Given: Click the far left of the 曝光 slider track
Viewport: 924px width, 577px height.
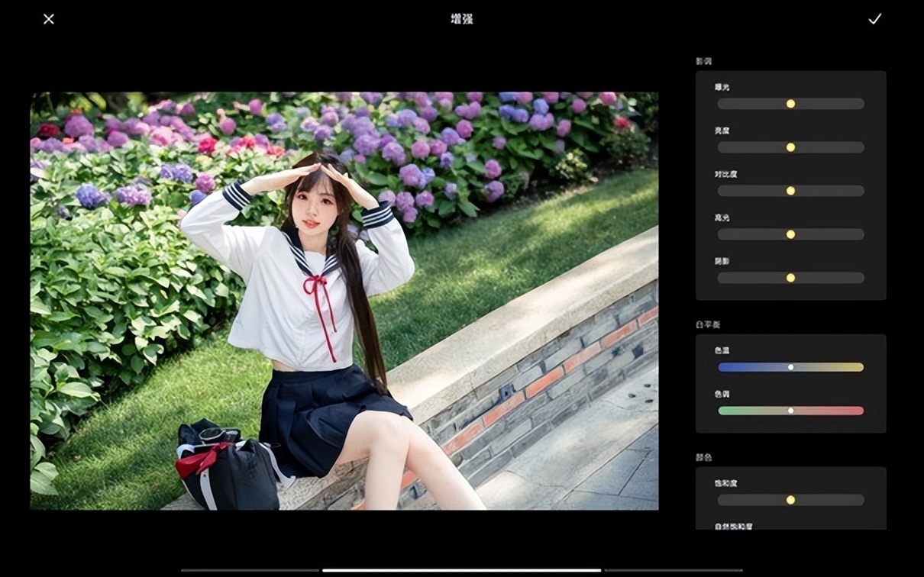Looking at the screenshot, I should 722,104.
